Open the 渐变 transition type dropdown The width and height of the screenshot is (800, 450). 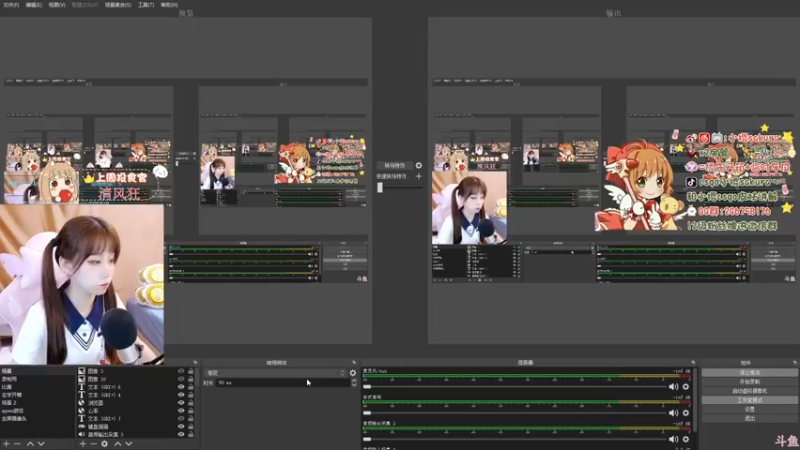[276, 373]
